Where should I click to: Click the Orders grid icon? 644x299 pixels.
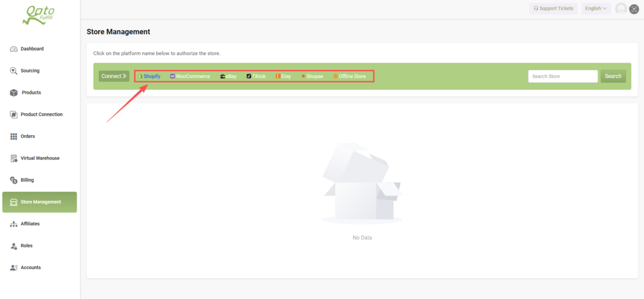point(14,136)
